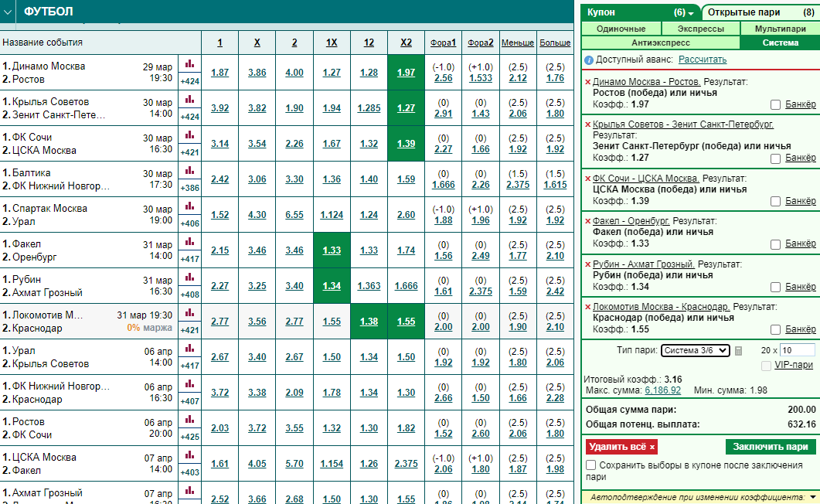820x504 pixels.
Task: Show +386 more markets for Балтика match
Action: (190, 188)
